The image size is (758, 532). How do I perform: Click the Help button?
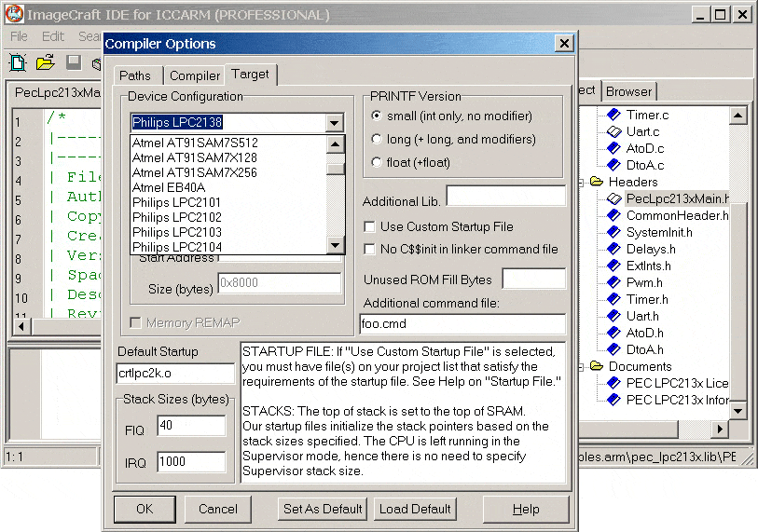click(526, 509)
